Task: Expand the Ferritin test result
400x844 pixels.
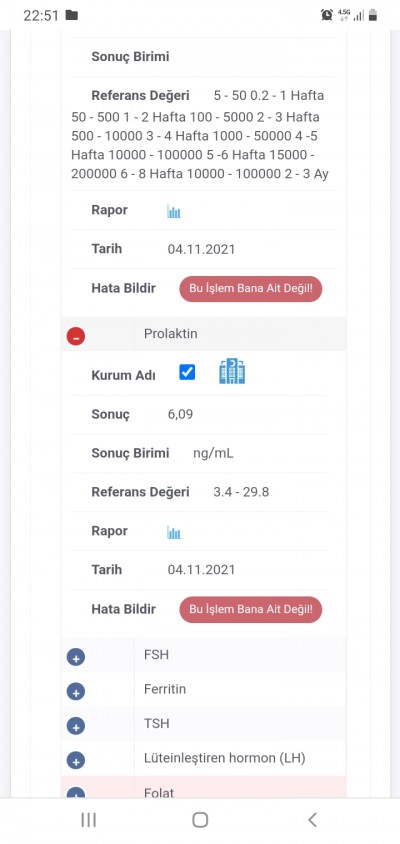Action: click(76, 692)
